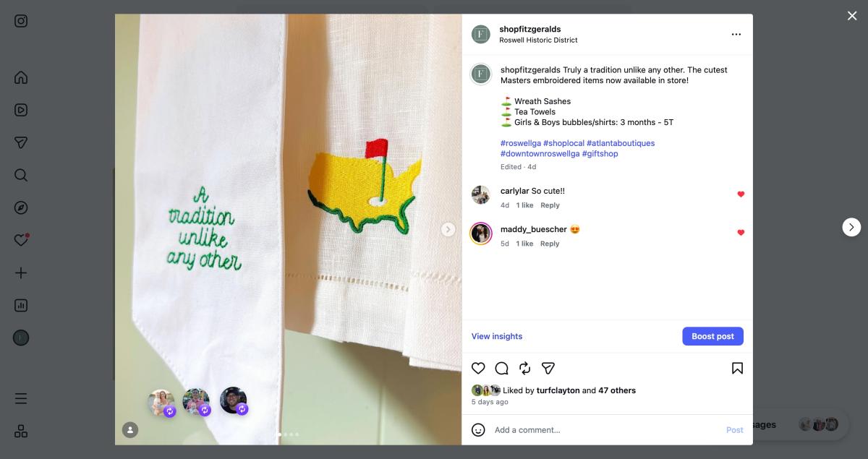Open View insights link
Image resolution: width=868 pixels, height=459 pixels.
click(x=497, y=336)
